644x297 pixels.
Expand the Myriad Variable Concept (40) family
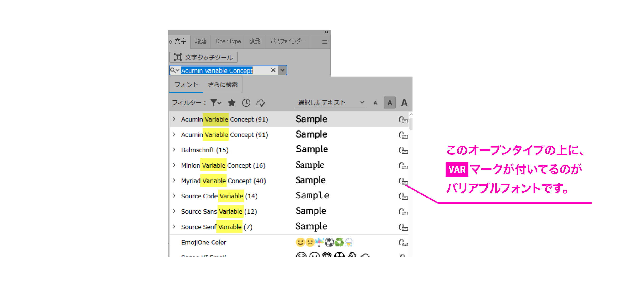coord(174,181)
